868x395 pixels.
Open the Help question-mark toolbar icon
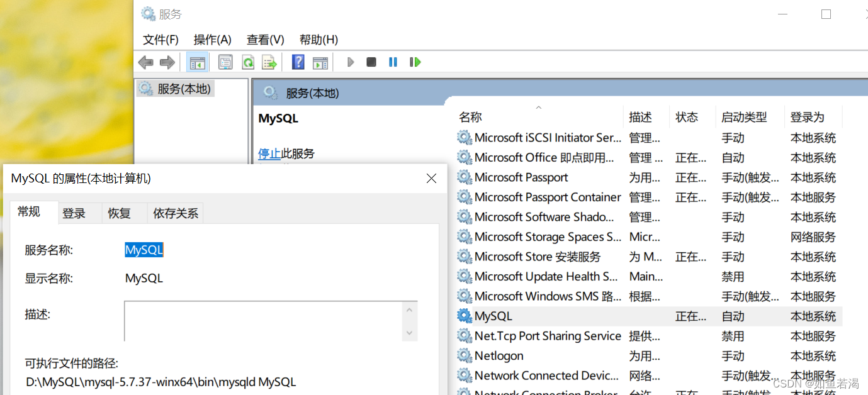(298, 62)
